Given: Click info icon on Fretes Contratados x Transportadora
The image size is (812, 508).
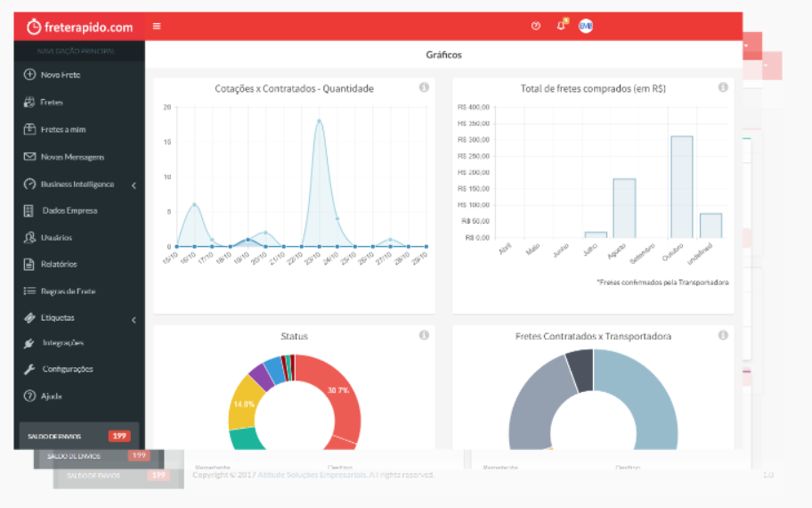Looking at the screenshot, I should coord(723,335).
